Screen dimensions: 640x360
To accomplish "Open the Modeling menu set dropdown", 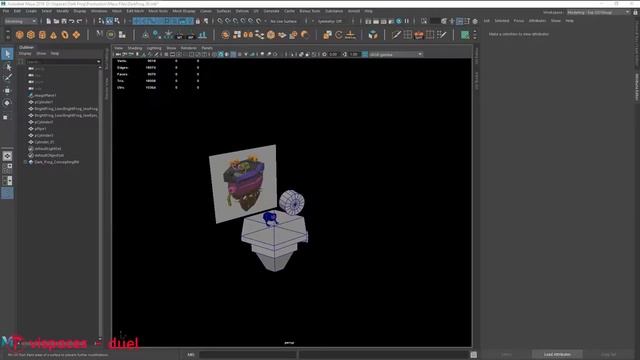I will pos(20,21).
